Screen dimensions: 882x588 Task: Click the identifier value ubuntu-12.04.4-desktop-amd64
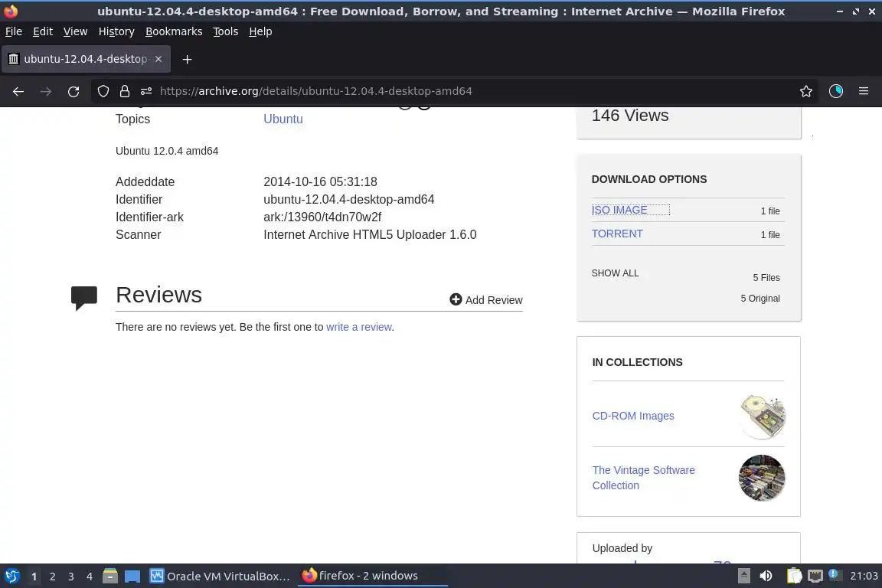coord(349,199)
